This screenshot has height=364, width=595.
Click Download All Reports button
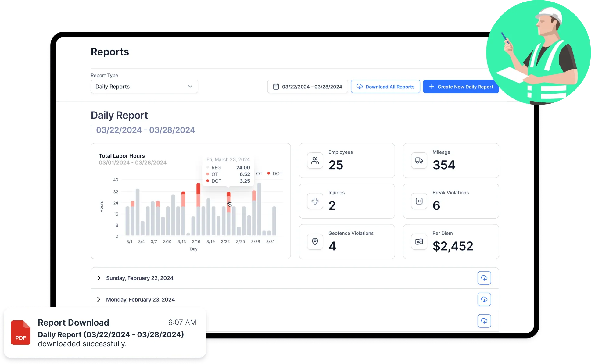(385, 87)
